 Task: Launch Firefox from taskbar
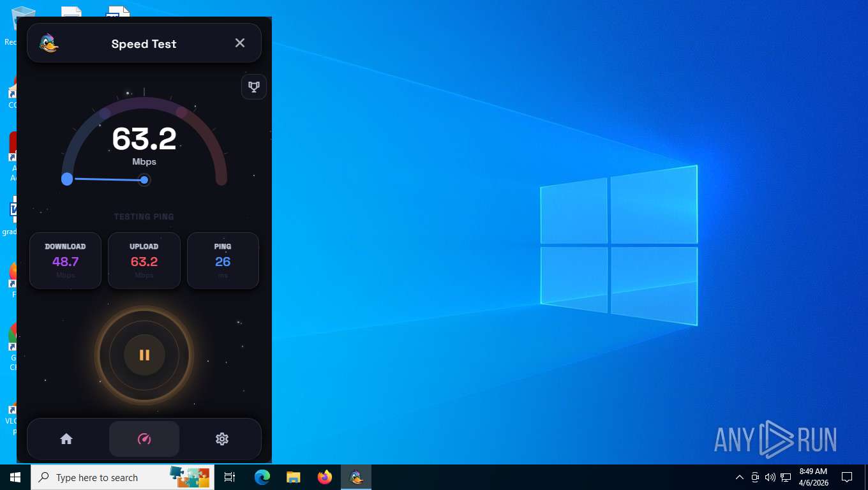pos(325,477)
